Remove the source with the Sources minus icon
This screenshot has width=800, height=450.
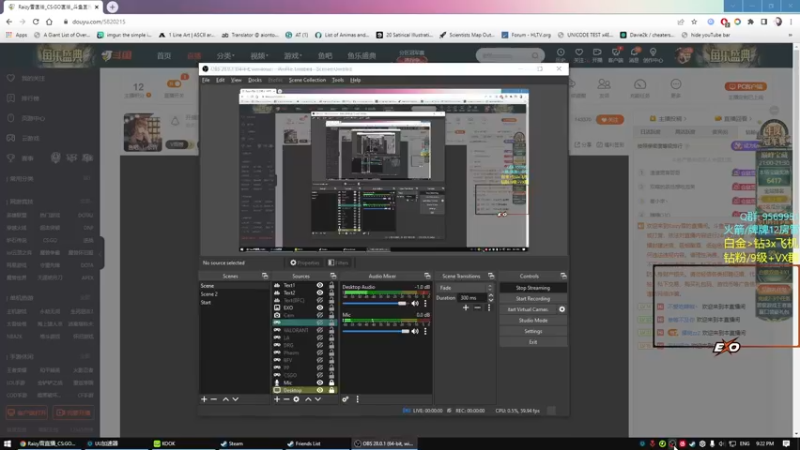(x=286, y=399)
